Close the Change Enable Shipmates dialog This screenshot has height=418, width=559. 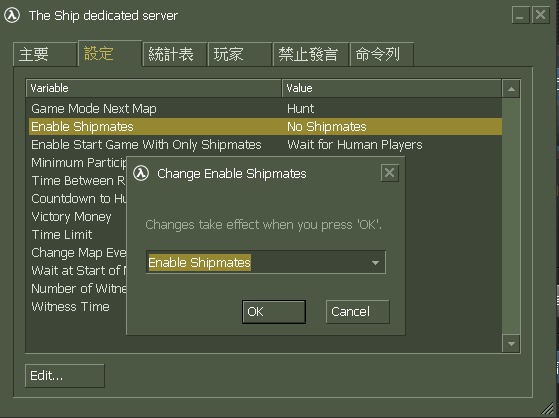[389, 173]
